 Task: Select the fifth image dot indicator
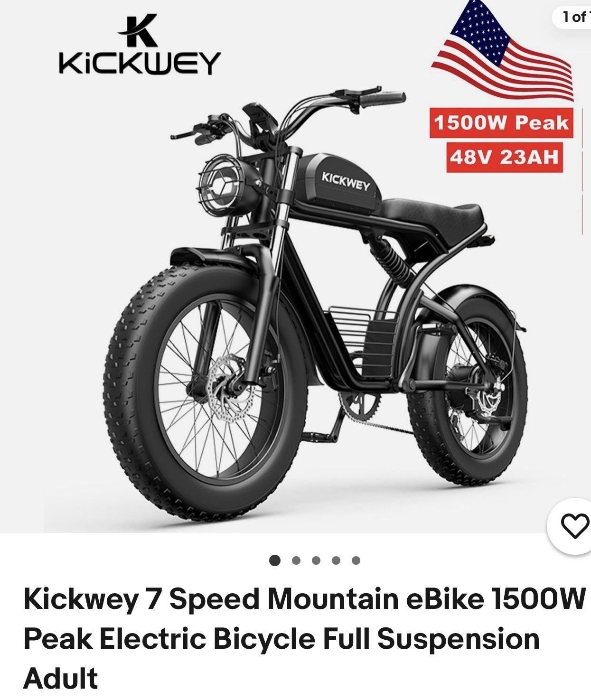click(356, 560)
